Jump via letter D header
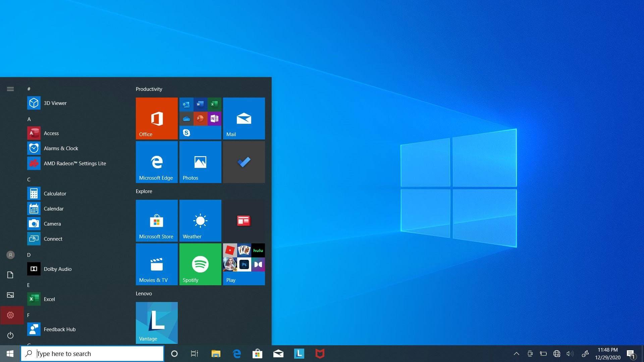The image size is (644, 362). coord(29,255)
